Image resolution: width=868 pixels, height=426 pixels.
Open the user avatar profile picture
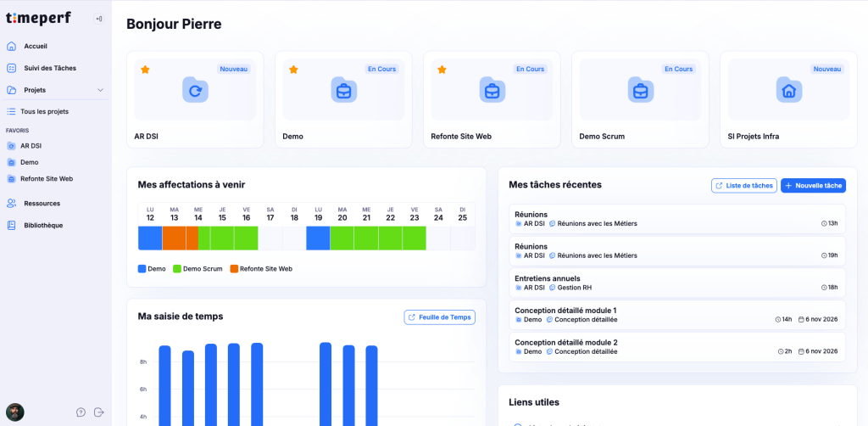(x=15, y=412)
